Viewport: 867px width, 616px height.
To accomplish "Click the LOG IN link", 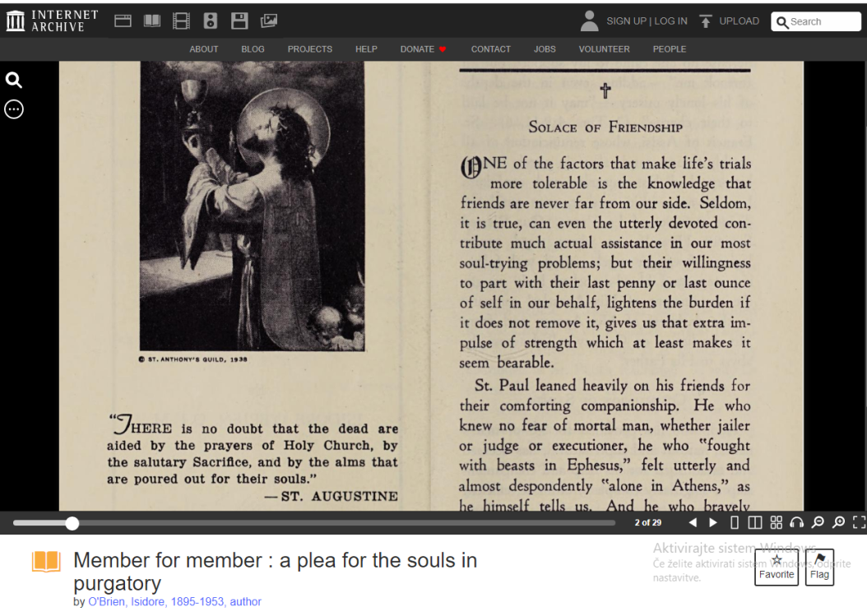I will click(x=670, y=21).
